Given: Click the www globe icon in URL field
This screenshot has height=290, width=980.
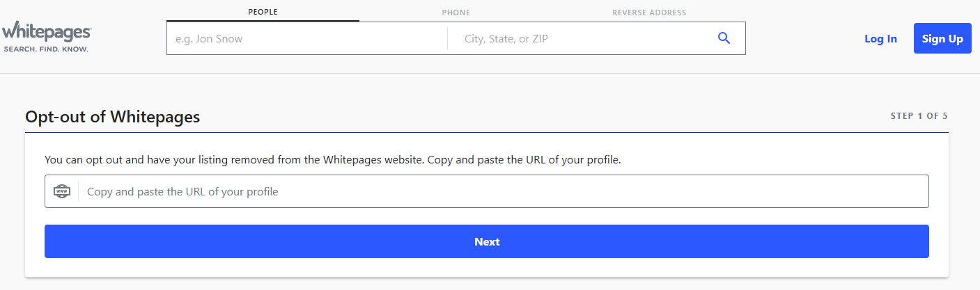Looking at the screenshot, I should 62,191.
